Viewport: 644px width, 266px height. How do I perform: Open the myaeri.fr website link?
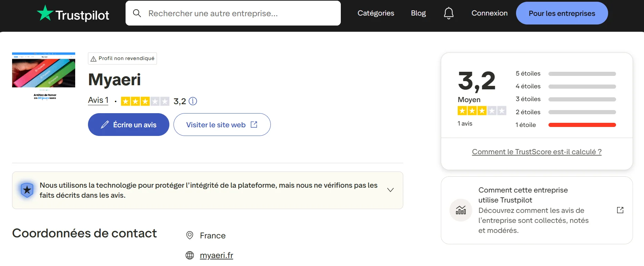tap(216, 255)
